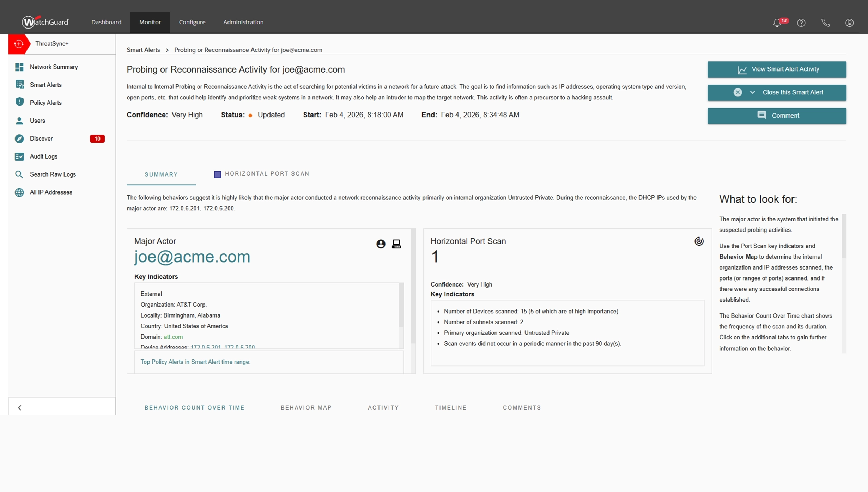The width and height of the screenshot is (868, 492).
Task: Go to Search Raw Logs
Action: coord(53,174)
